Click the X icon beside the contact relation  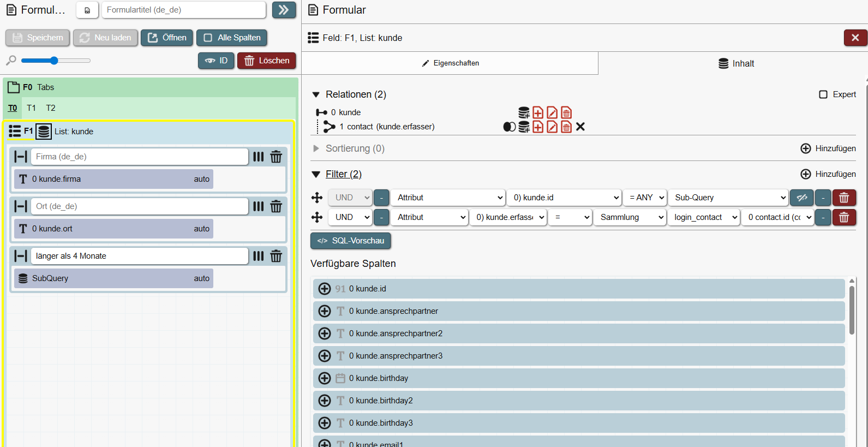coord(580,127)
